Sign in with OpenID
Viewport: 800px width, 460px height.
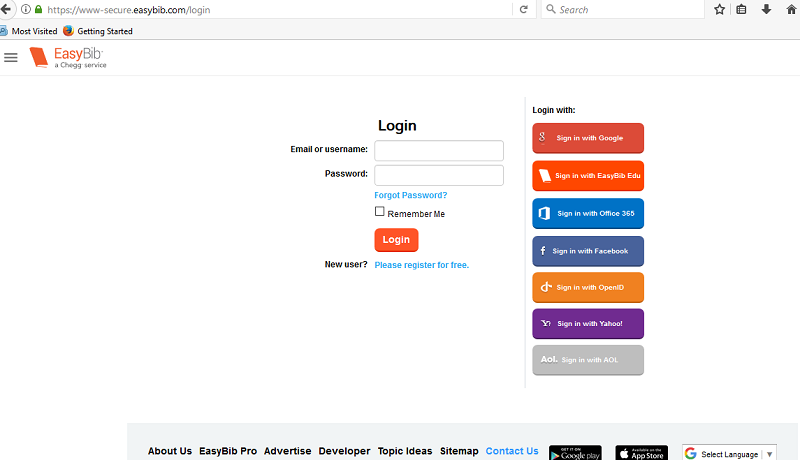click(588, 288)
